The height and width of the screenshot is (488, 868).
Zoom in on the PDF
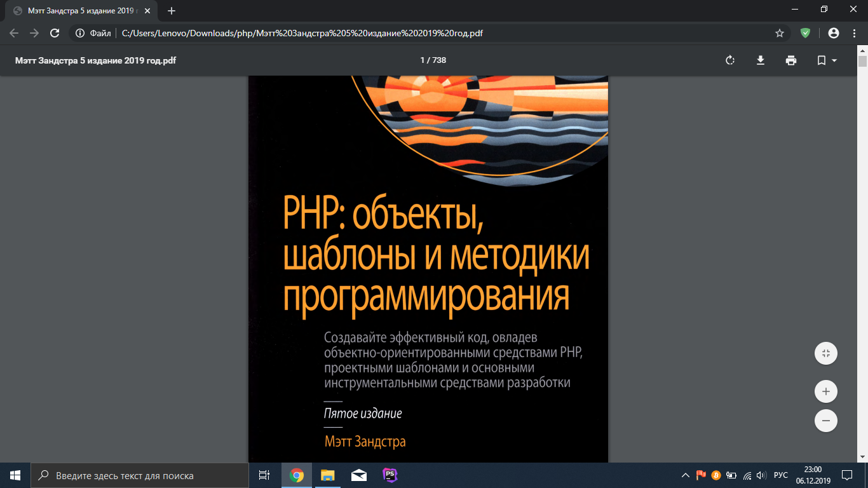pyautogui.click(x=826, y=391)
